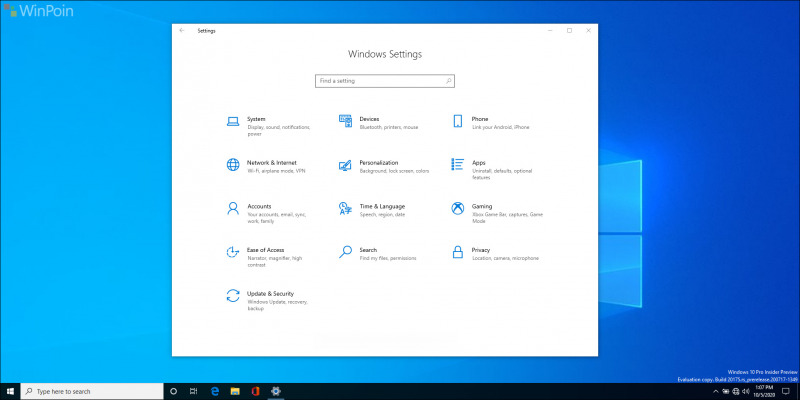This screenshot has height=400, width=800.
Task: Open Cortana from the taskbar
Action: tap(173, 391)
